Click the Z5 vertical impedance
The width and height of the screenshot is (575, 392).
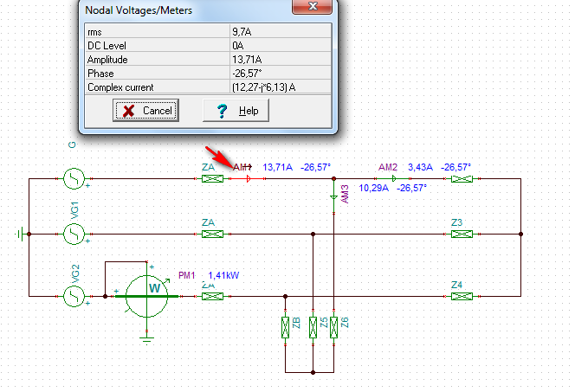(313, 327)
